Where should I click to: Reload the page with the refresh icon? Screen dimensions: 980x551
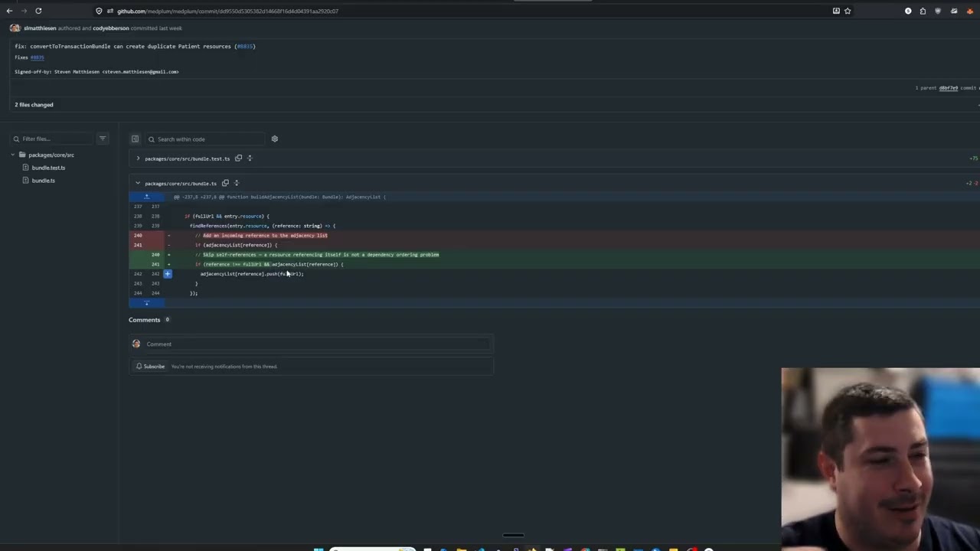click(38, 11)
